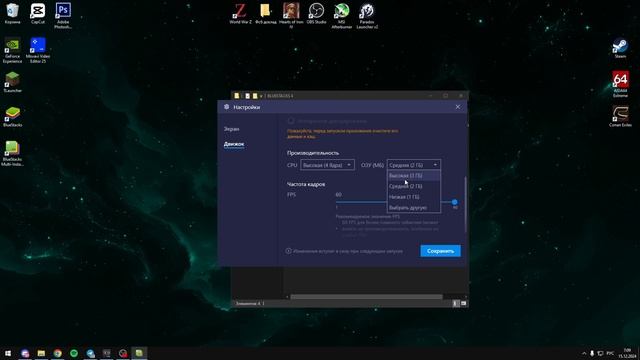Switch the keyboard language indicator РУС
This screenshot has height=360, width=640.
610,353
